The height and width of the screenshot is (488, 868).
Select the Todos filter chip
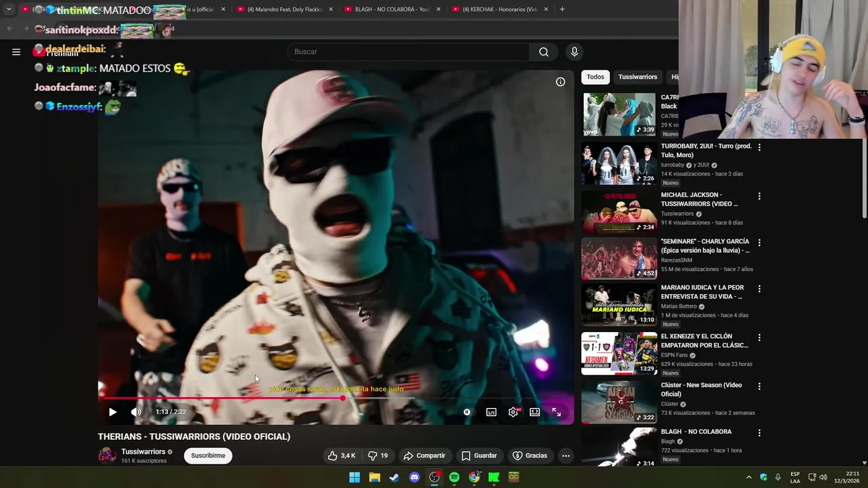pos(595,77)
